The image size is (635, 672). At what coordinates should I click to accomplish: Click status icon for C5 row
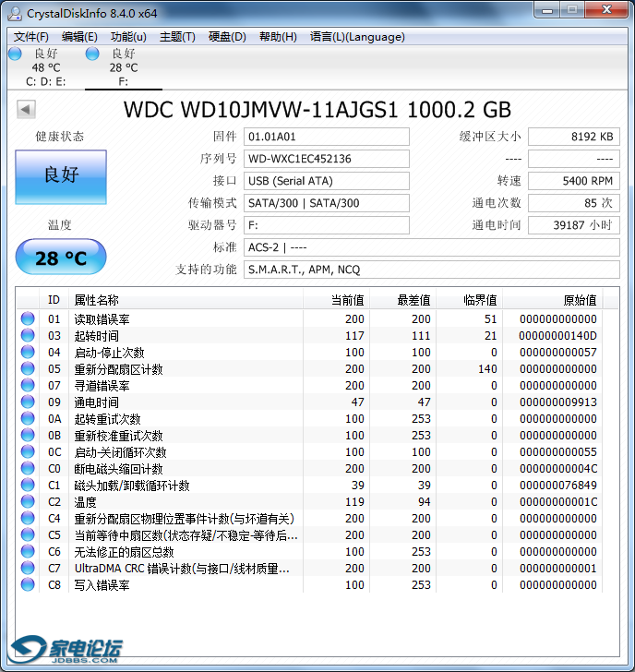[x=28, y=534]
